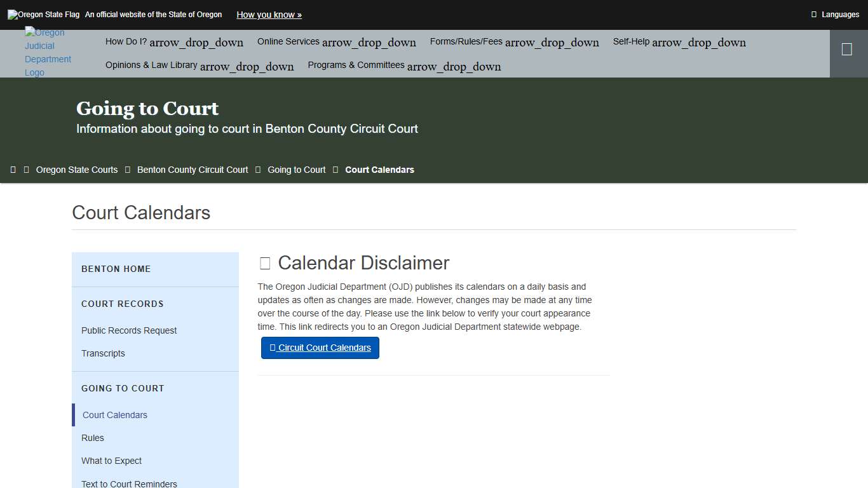
Task: Open the Opinions & Law Library dropdown
Action: coord(200,65)
